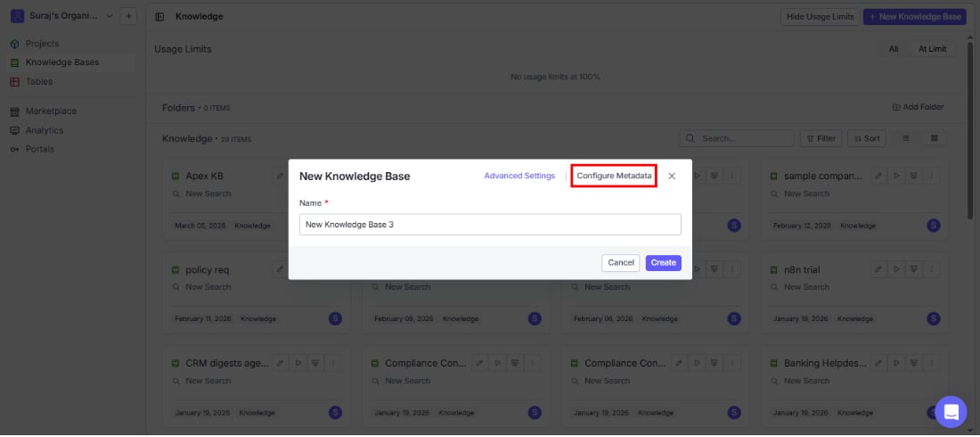The image size is (980, 437).
Task: Select the At Limit tab
Action: point(932,49)
